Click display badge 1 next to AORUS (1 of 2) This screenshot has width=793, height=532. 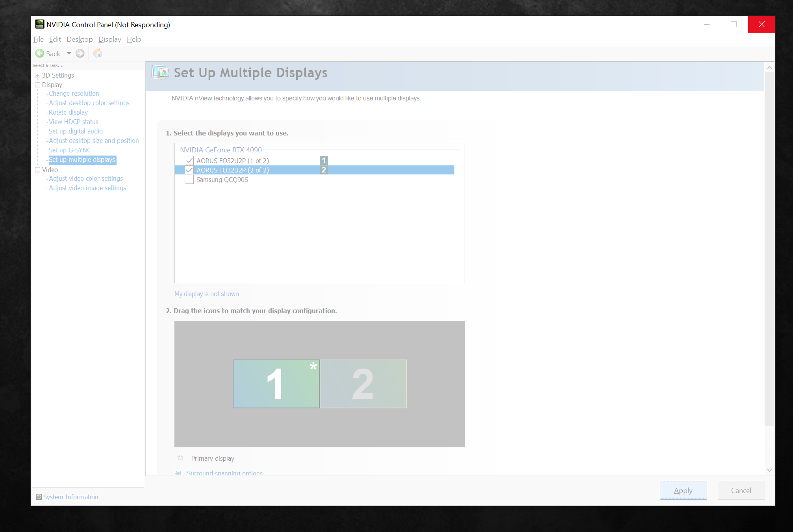[324, 161]
